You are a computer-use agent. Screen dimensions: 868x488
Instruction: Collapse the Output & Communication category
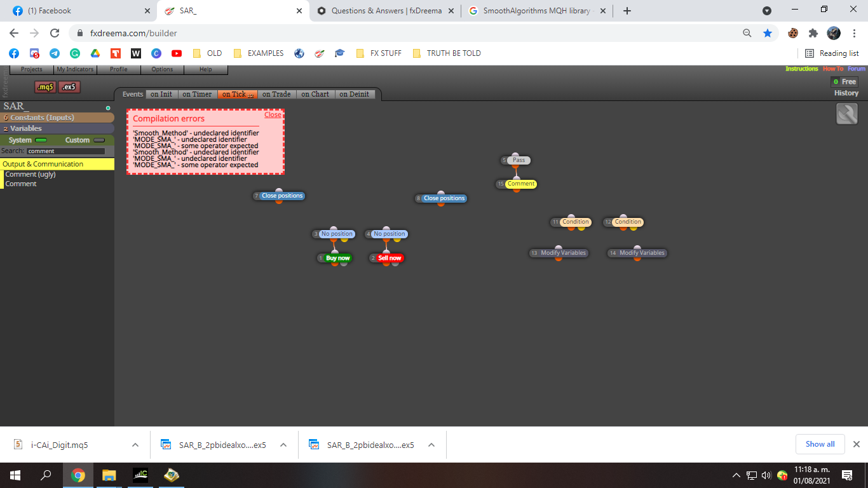tap(57, 164)
